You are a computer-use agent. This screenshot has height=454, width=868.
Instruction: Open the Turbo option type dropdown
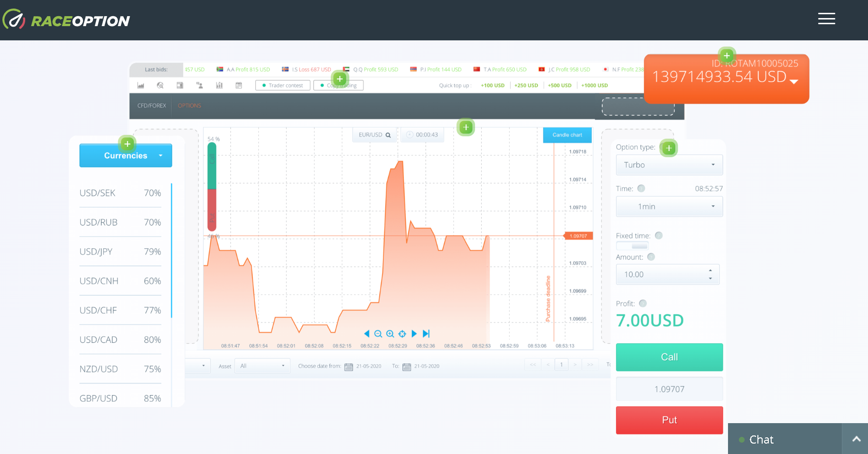(x=669, y=165)
